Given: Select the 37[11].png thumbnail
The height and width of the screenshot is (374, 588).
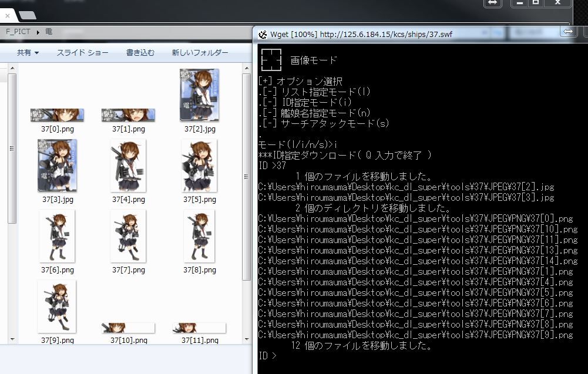Looking at the screenshot, I should [x=199, y=328].
